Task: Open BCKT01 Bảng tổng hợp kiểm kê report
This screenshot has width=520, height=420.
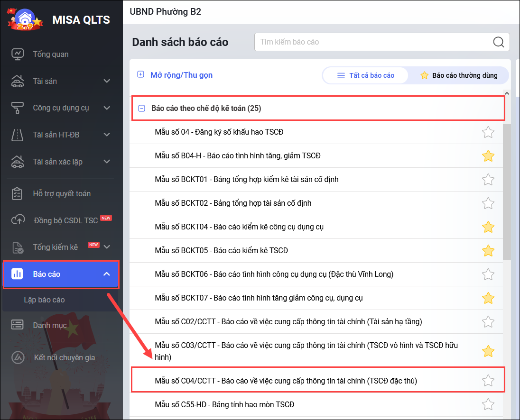Action: pyautogui.click(x=247, y=179)
